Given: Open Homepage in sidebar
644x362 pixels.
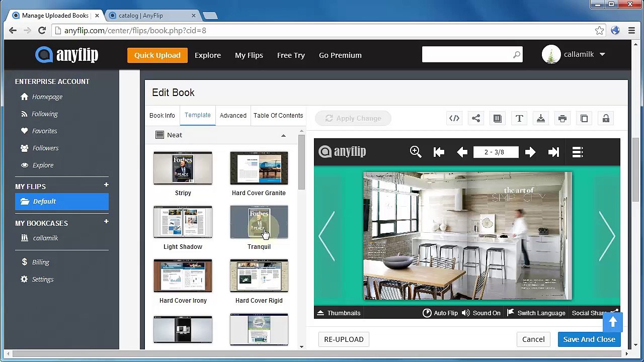Looking at the screenshot, I should click(x=42, y=97).
